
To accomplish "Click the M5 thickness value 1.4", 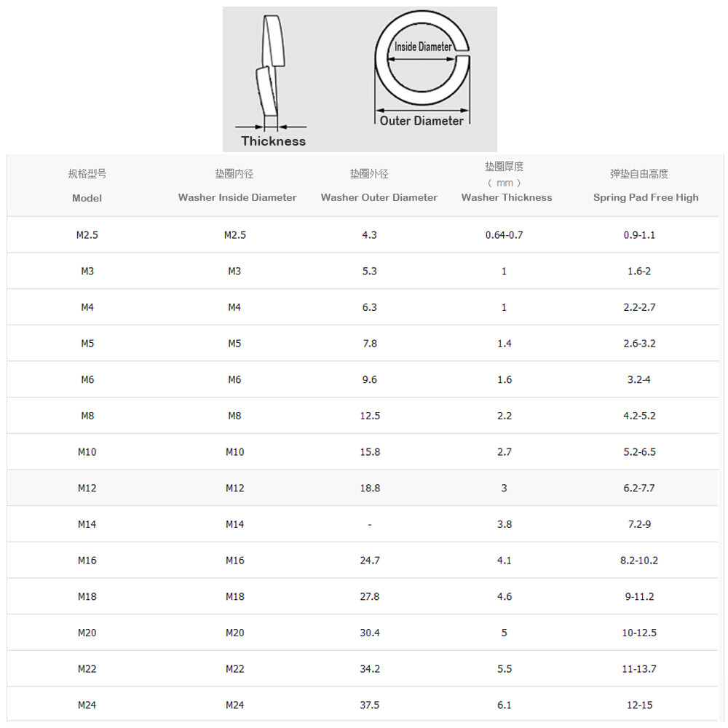I will 505,344.
